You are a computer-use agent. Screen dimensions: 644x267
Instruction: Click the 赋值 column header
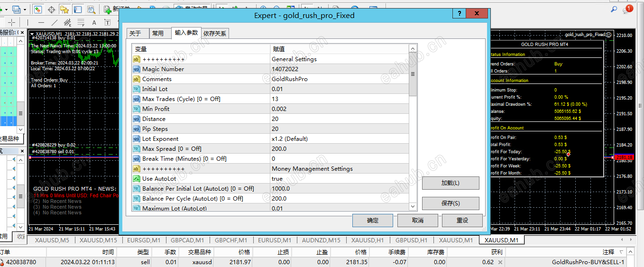click(x=339, y=49)
